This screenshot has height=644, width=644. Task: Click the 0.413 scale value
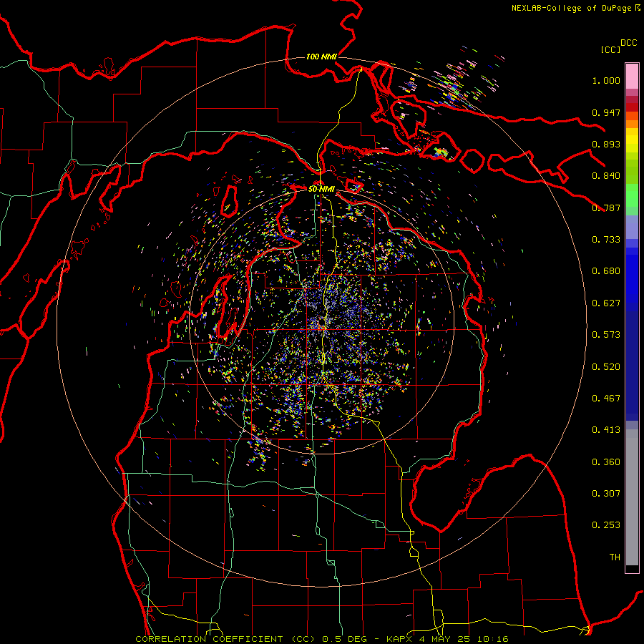click(x=606, y=430)
